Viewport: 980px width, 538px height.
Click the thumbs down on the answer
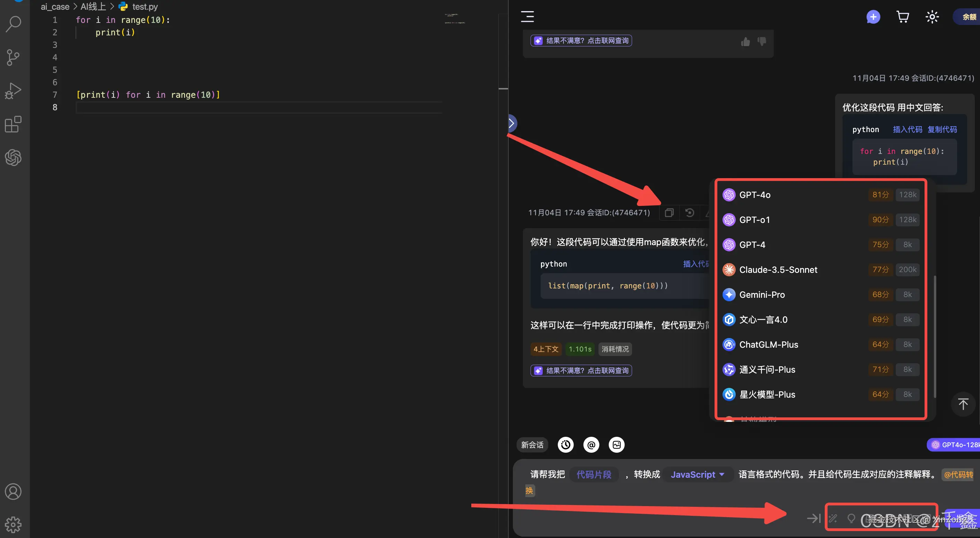(762, 42)
